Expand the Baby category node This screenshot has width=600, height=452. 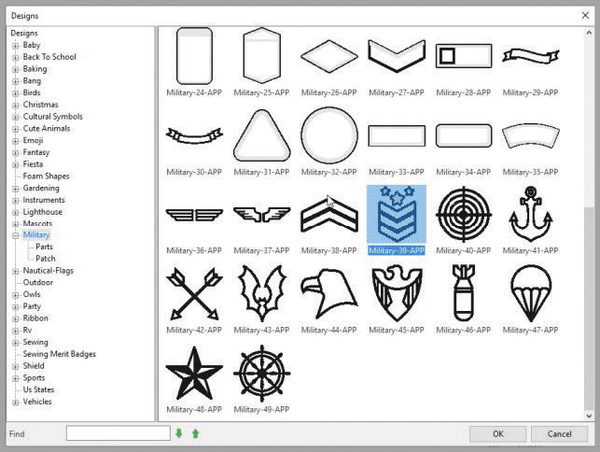pyautogui.click(x=15, y=45)
